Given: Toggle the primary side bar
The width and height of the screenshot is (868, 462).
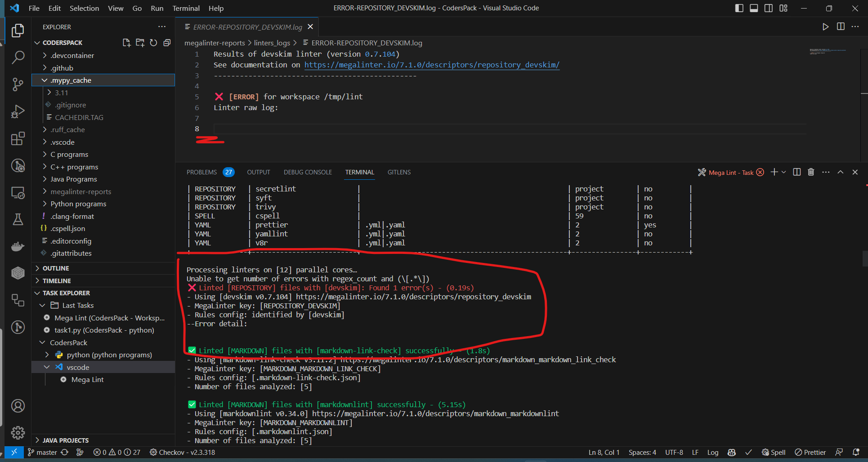Looking at the screenshot, I should coord(739,8).
